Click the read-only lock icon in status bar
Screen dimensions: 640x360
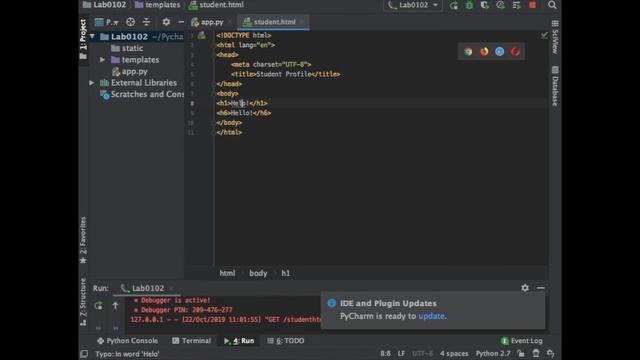point(520,353)
